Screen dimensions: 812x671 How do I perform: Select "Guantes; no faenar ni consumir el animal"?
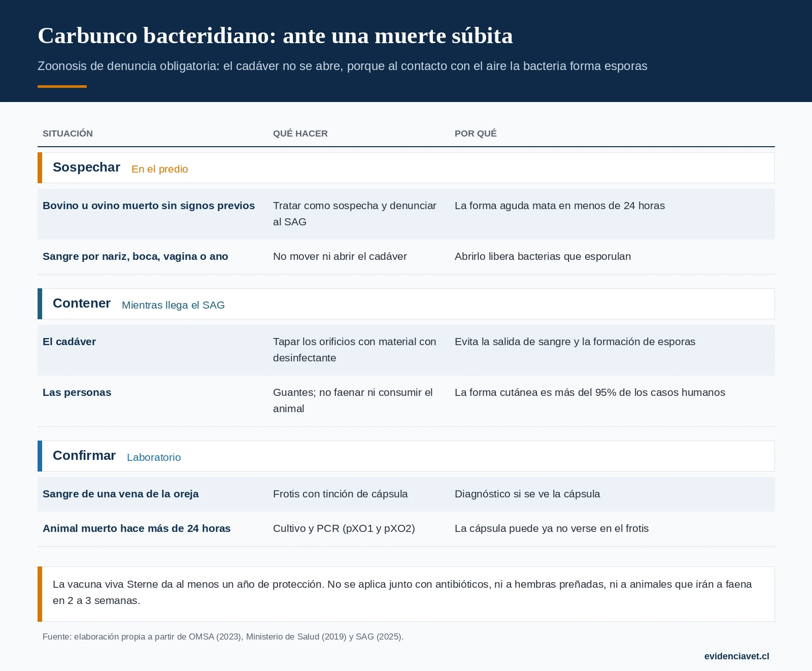point(353,400)
